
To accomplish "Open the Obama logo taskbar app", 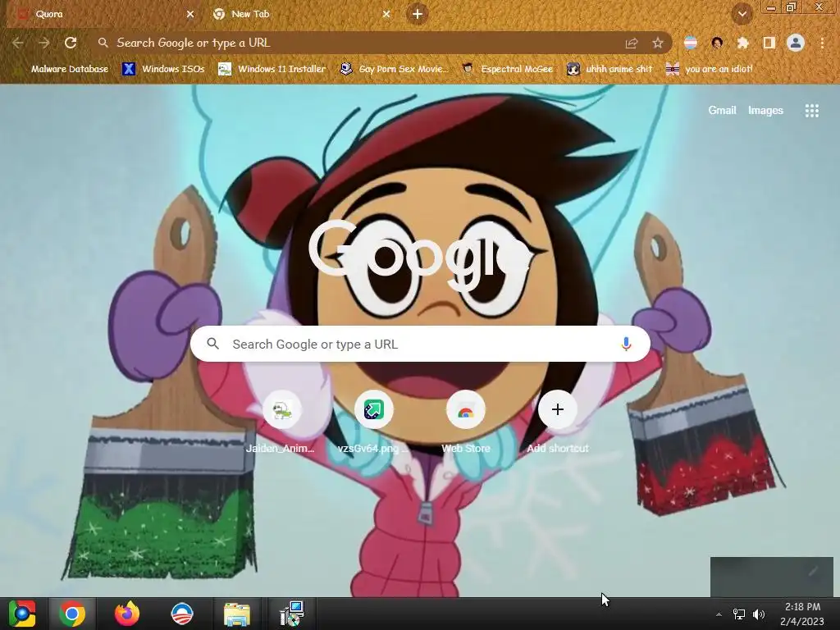I will click(181, 614).
